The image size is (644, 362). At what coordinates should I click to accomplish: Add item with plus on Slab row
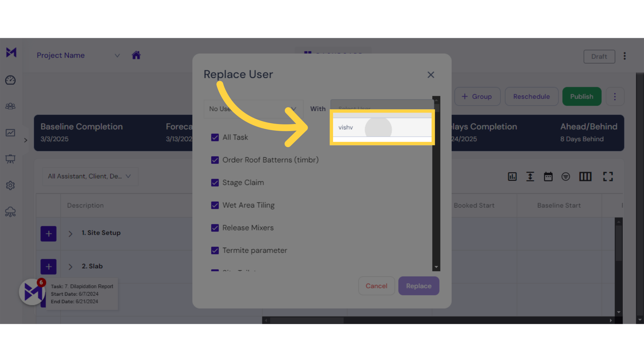click(x=49, y=267)
